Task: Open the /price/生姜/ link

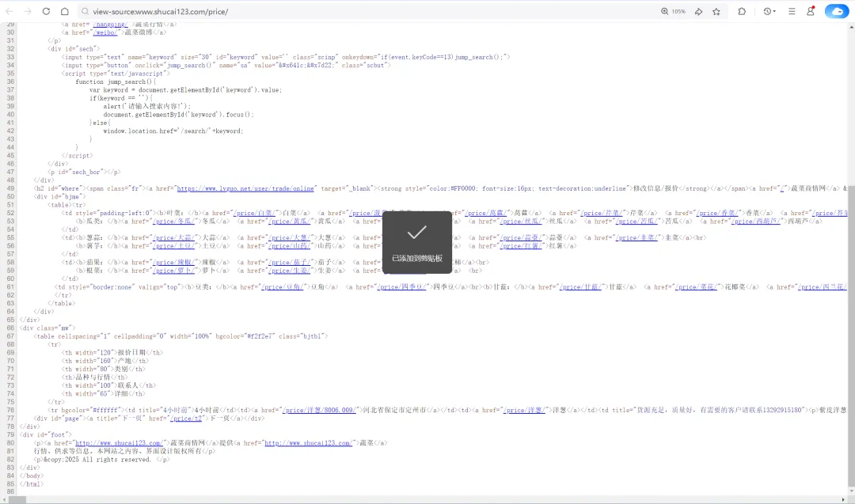Action: (x=289, y=271)
